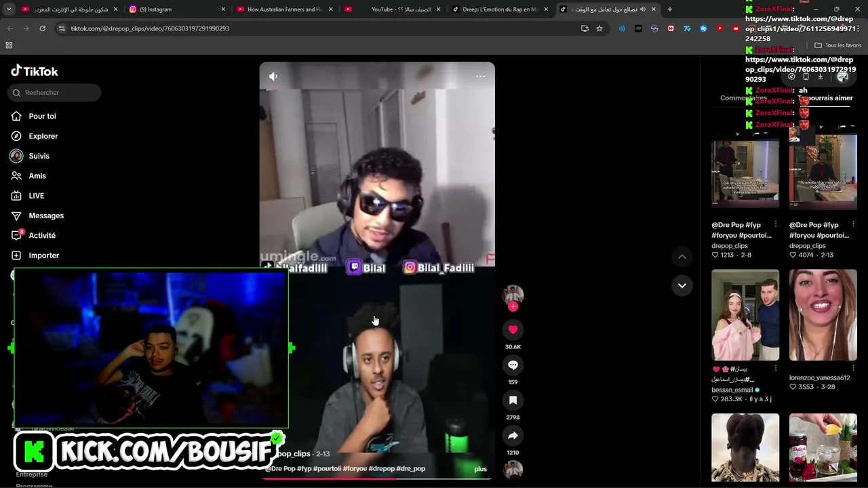Switch to How Australian Farmers tab
This screenshot has width=868, height=488.
click(285, 9)
